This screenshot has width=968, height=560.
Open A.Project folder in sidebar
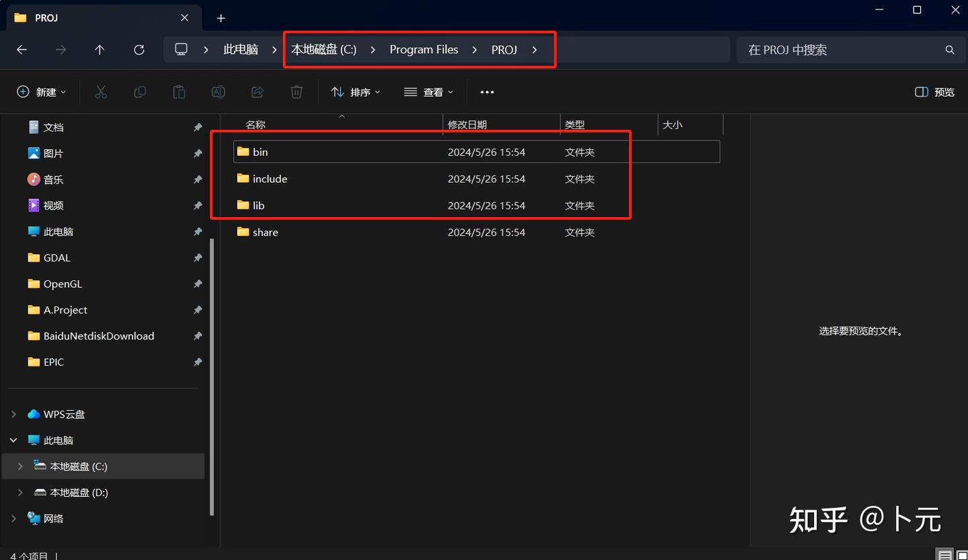[x=65, y=310]
